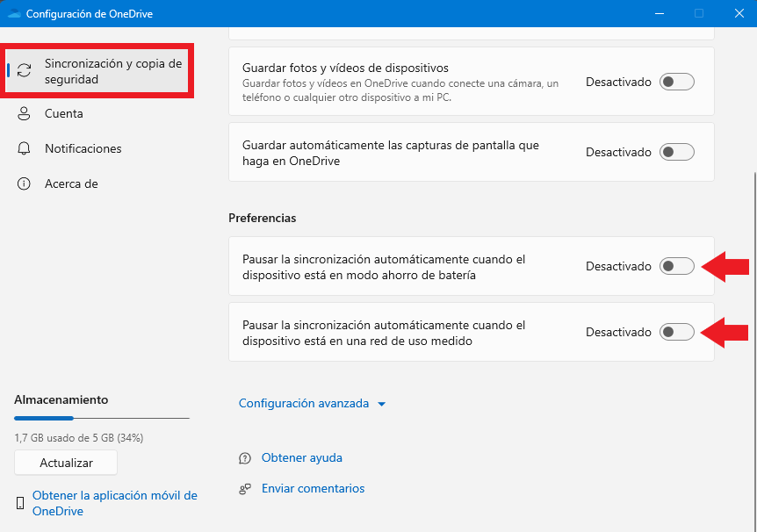Click the feedback person icon
The width and height of the screenshot is (757, 532).
point(245,489)
